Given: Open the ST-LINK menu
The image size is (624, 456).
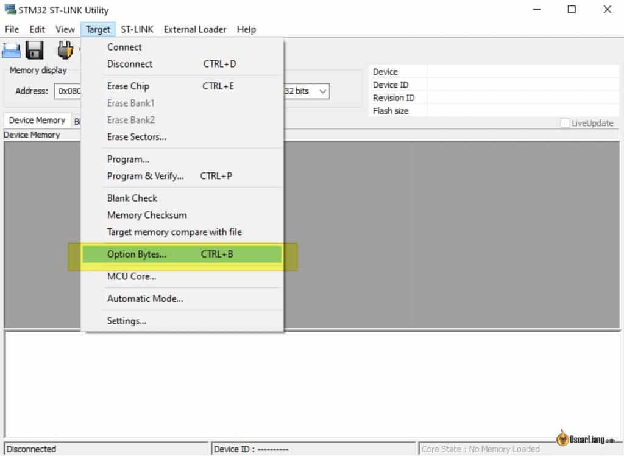Looking at the screenshot, I should [137, 29].
